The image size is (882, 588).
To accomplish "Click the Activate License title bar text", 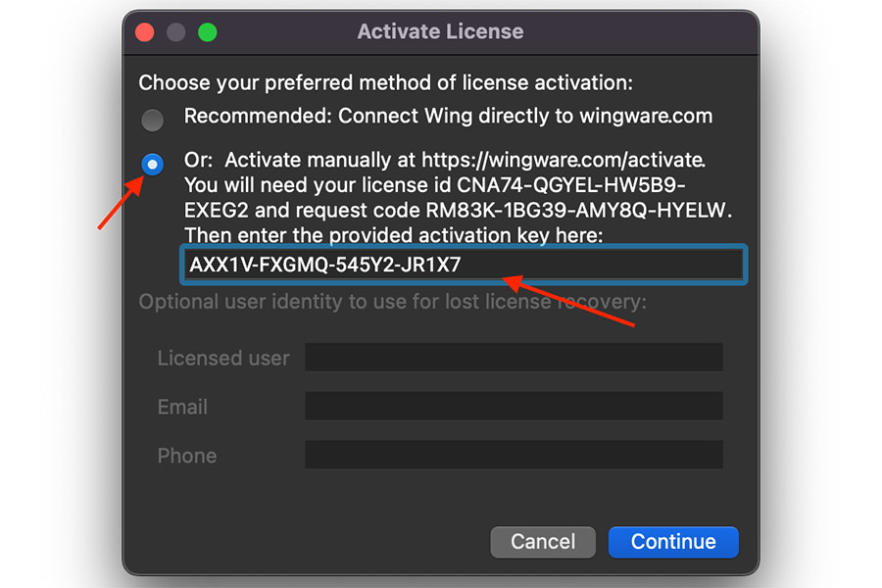I will 440,31.
